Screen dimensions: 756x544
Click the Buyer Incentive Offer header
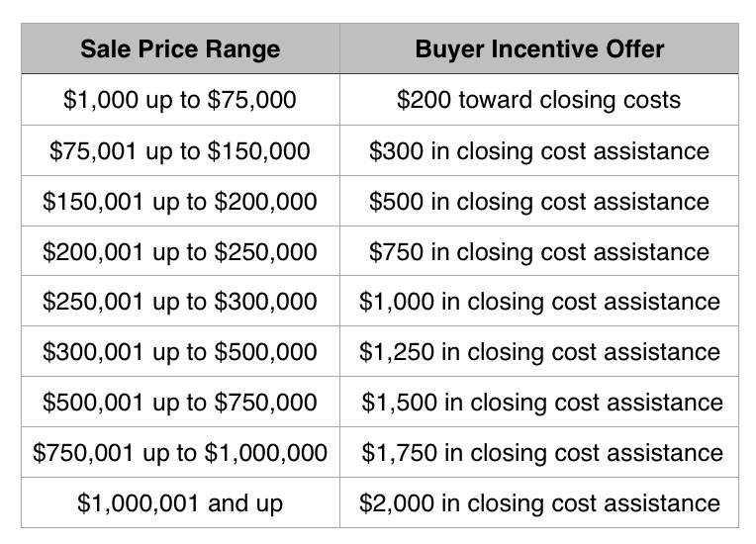coord(539,48)
